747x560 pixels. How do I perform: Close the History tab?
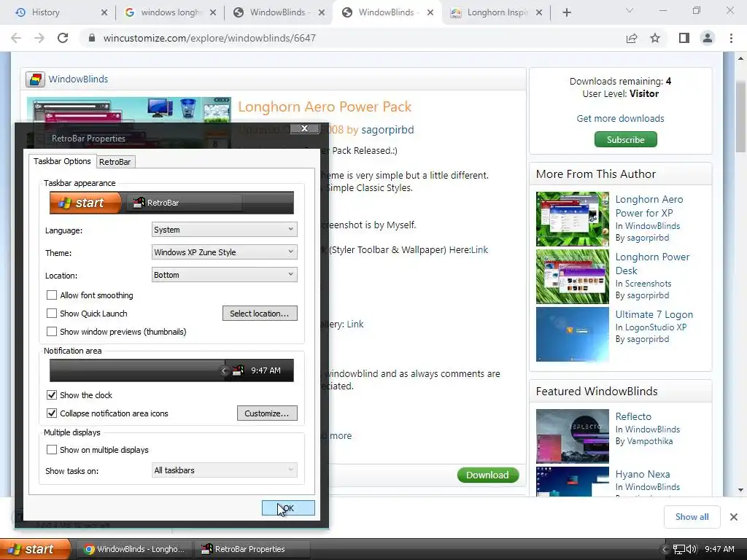(x=104, y=12)
